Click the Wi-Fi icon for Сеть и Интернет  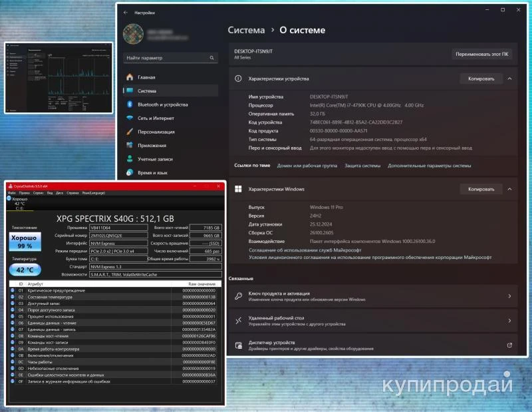(x=130, y=118)
